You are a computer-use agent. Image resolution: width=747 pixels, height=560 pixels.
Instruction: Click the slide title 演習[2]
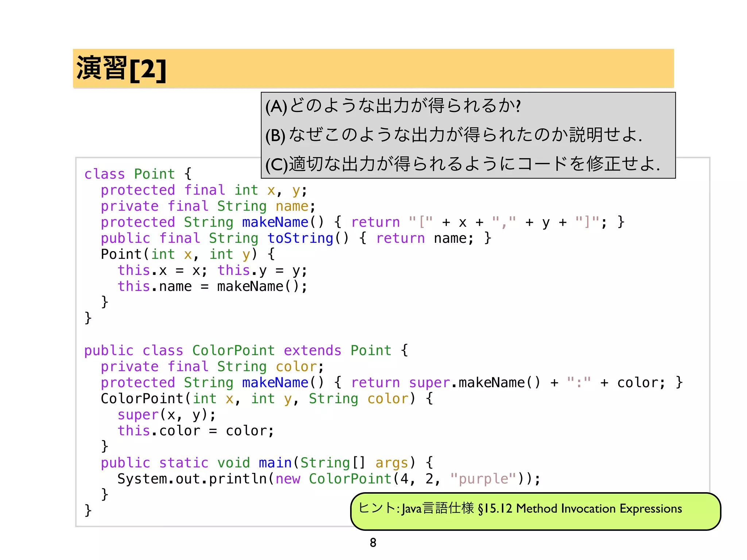[121, 69]
